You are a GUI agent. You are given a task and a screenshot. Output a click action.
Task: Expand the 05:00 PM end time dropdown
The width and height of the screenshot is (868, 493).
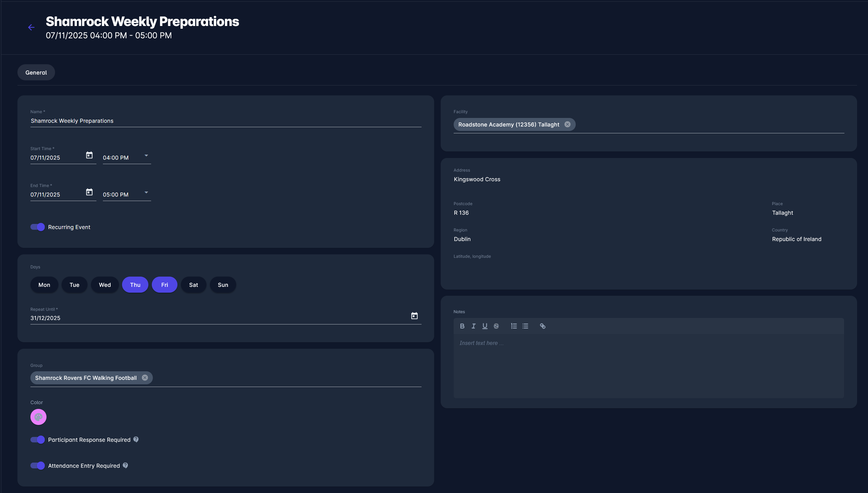coord(146,192)
